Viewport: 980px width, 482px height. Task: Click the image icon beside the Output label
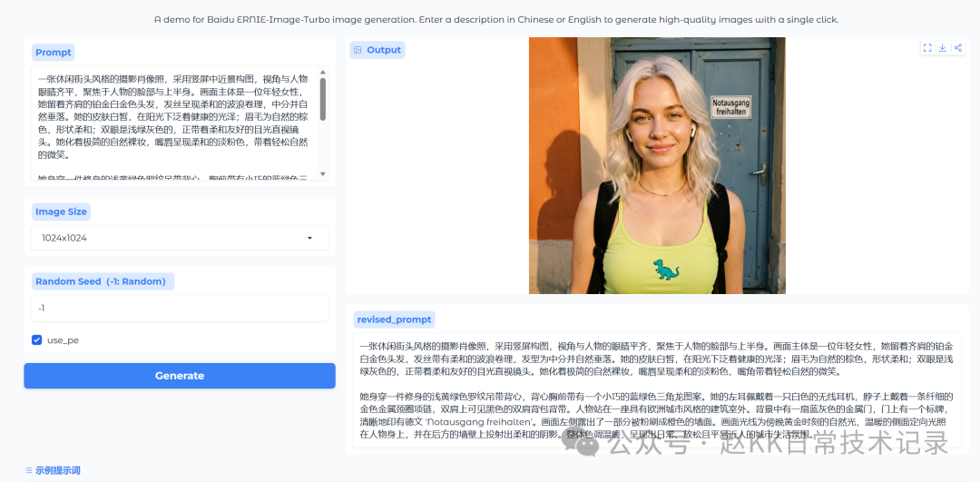358,50
